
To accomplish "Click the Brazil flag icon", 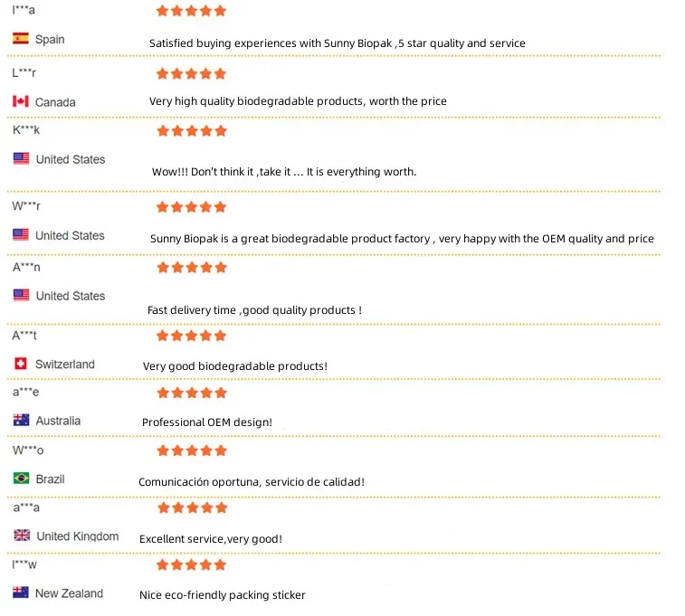I will point(21,479).
